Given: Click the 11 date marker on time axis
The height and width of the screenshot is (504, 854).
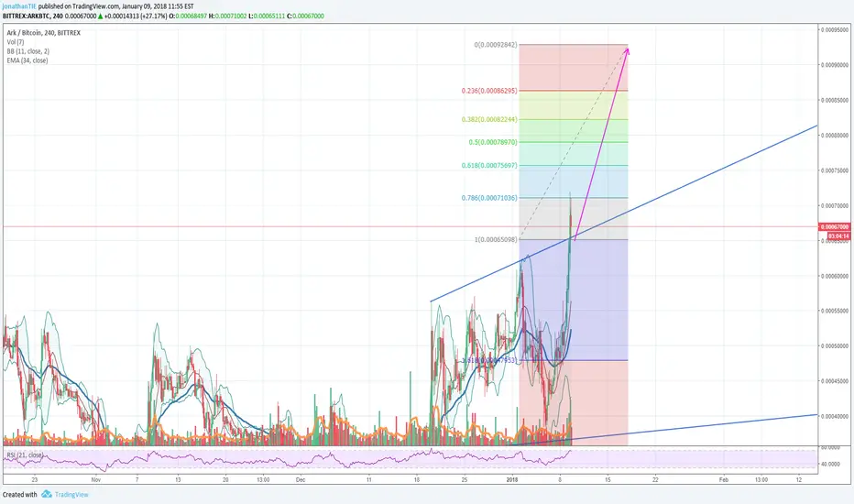Looking at the screenshot, I should pos(368,480).
